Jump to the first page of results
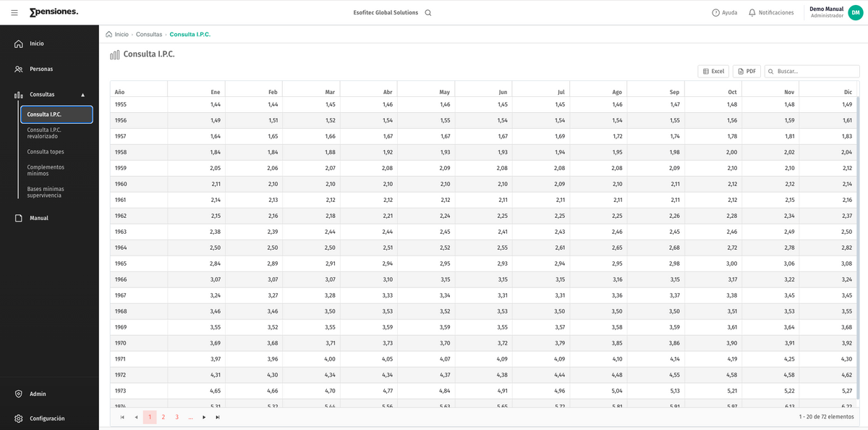Image resolution: width=868 pixels, height=430 pixels. point(122,417)
